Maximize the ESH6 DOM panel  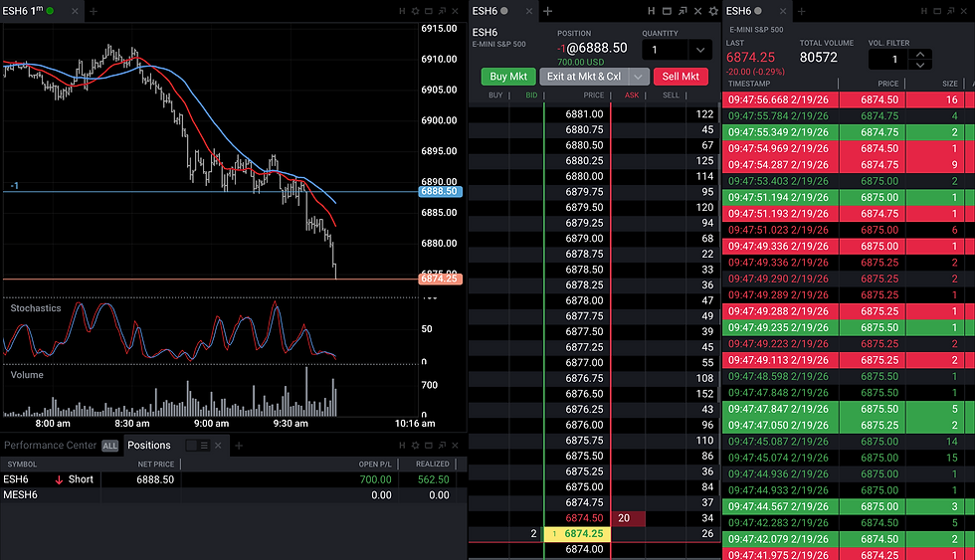667,11
